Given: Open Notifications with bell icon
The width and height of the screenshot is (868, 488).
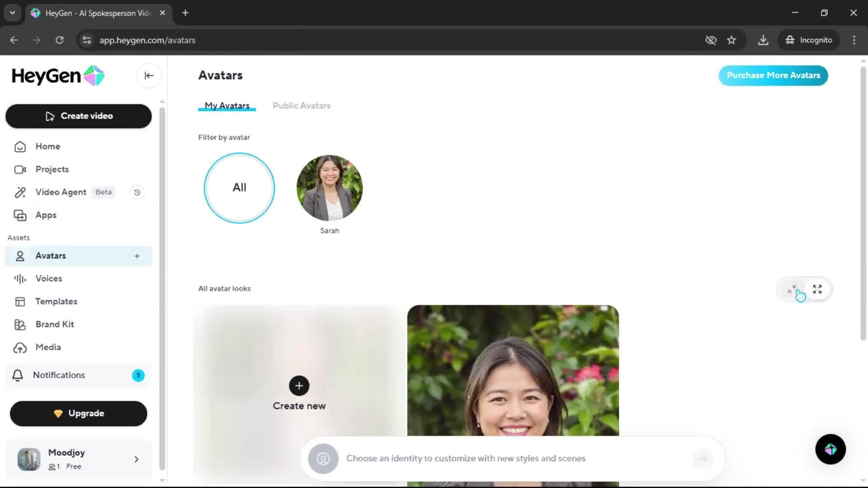Looking at the screenshot, I should tap(59, 375).
